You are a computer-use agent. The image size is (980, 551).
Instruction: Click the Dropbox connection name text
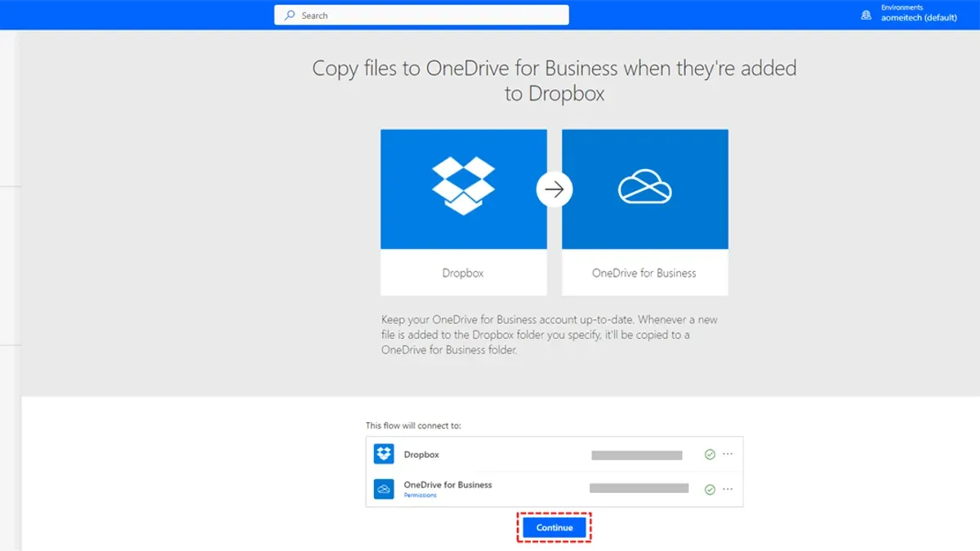click(421, 455)
